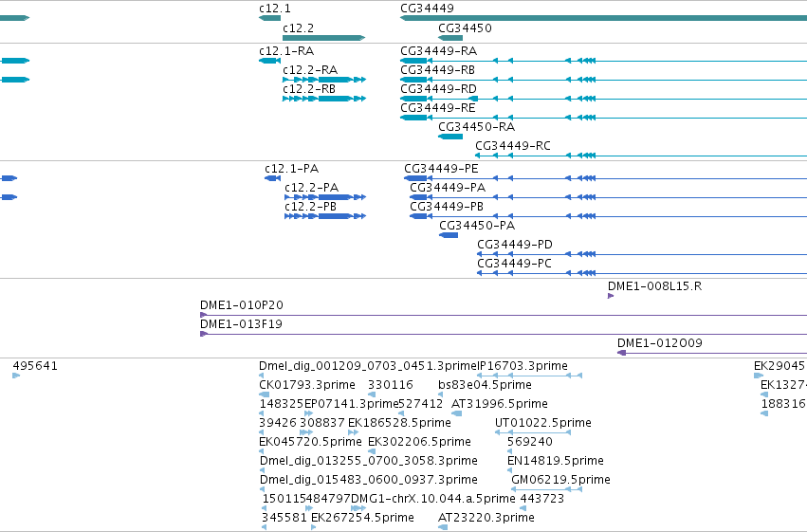Select the EN14819.5prime EST
The image size is (807, 532).
pos(510,470)
